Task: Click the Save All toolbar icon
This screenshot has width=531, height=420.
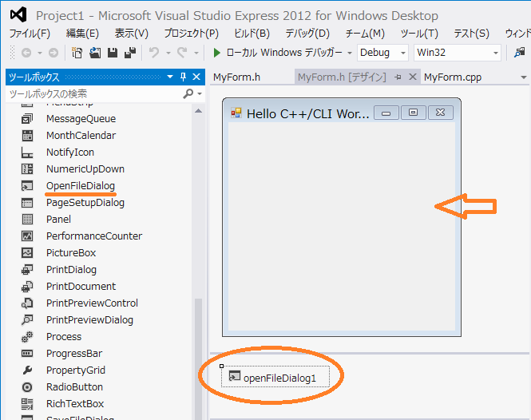Action: pyautogui.click(x=130, y=53)
